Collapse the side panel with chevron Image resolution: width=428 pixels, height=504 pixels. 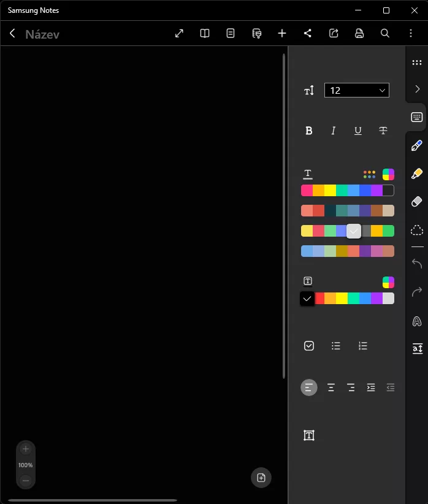coord(417,89)
